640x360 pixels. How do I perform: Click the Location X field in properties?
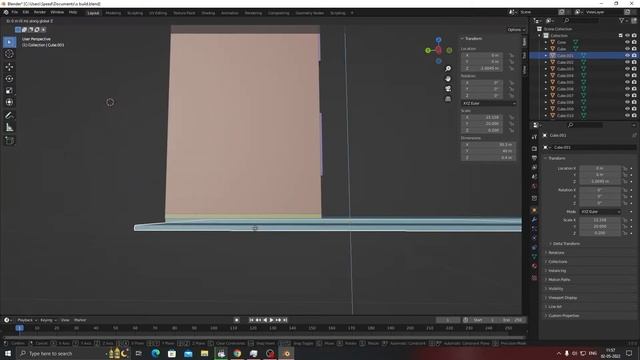600,168
